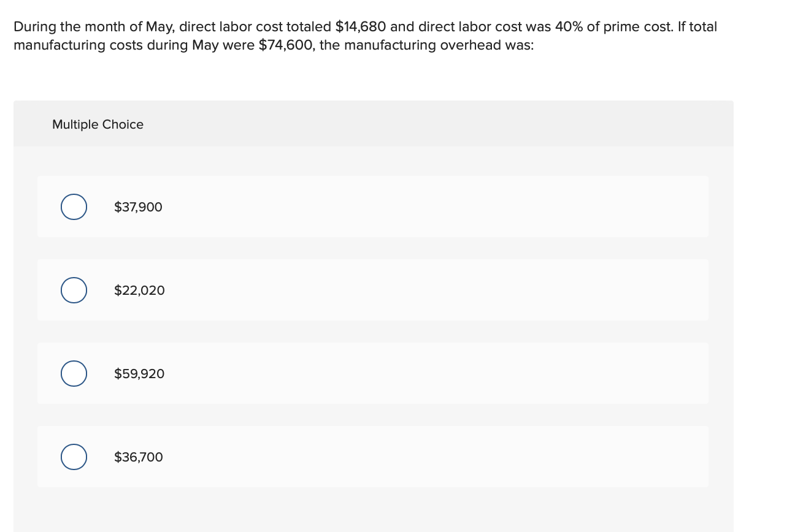Select the second answer choice circle
795x532 pixels.
[74, 290]
